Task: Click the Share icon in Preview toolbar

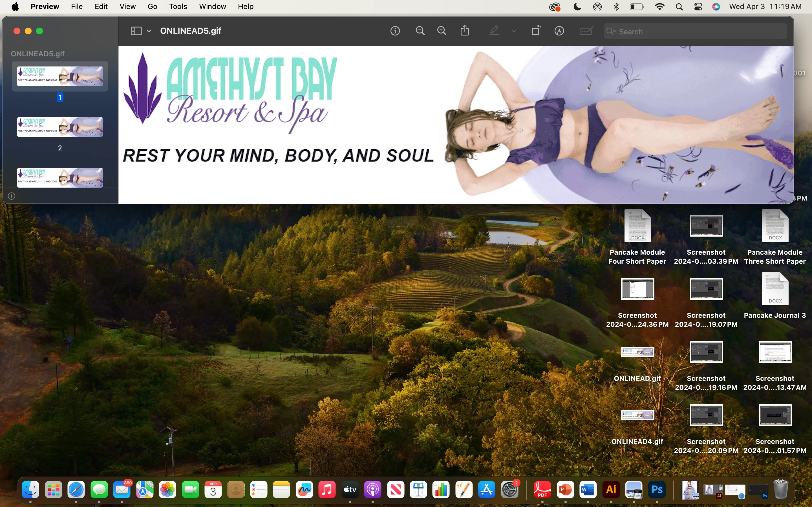Action: point(465,31)
